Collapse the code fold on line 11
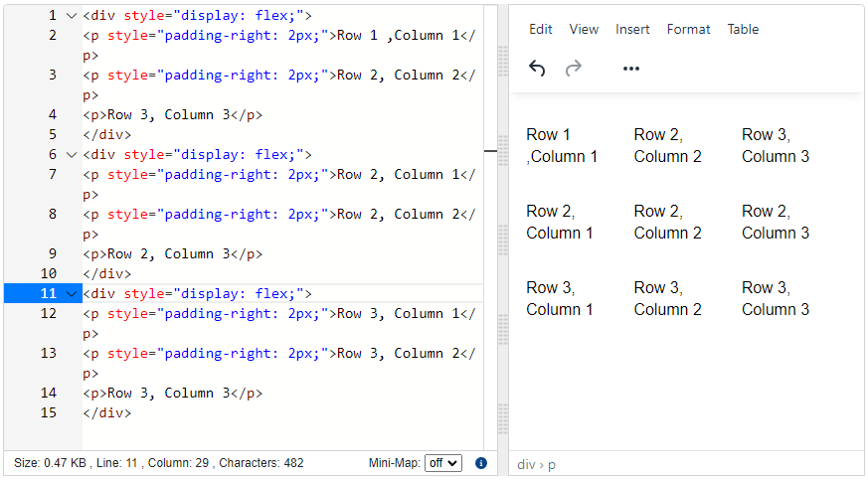The image size is (868, 481). (x=72, y=293)
